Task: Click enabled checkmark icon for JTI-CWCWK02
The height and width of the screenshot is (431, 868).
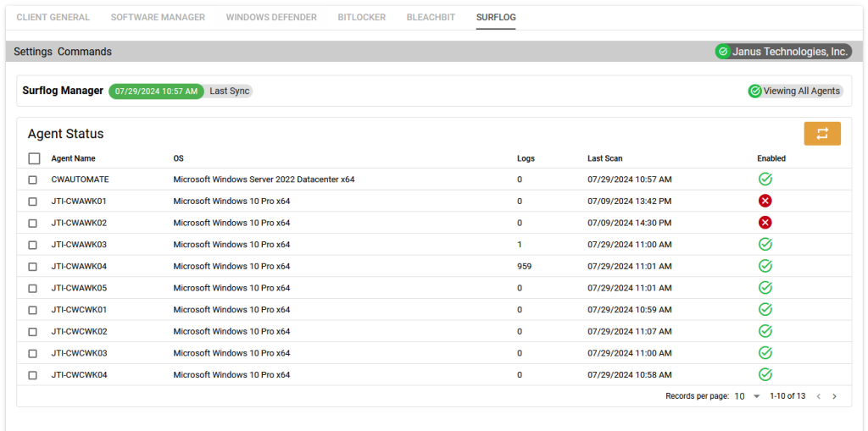Action: (765, 331)
